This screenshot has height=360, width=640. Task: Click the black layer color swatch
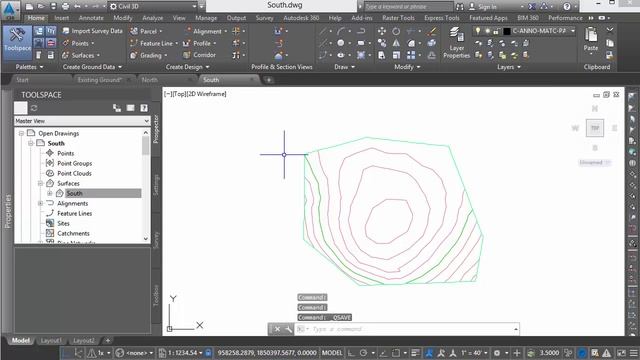pyautogui.click(x=506, y=31)
